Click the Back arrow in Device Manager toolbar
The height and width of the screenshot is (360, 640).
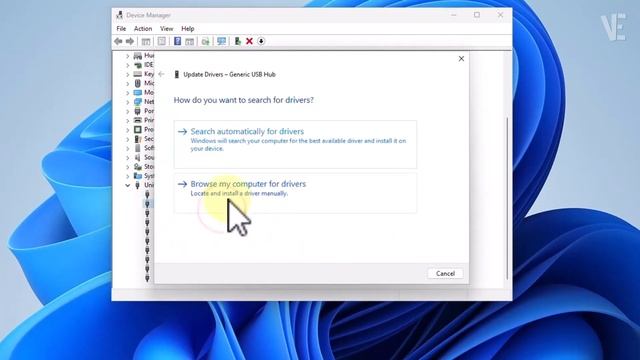[x=118, y=41]
